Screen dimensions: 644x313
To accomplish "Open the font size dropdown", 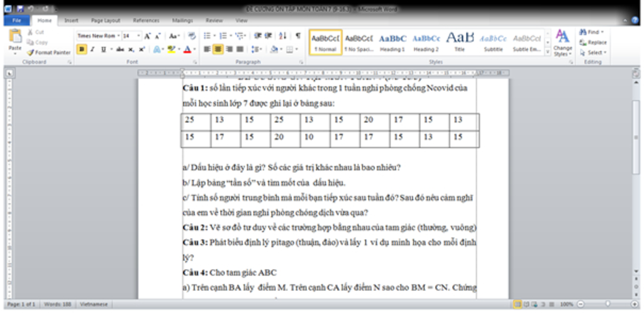I will coord(138,36).
